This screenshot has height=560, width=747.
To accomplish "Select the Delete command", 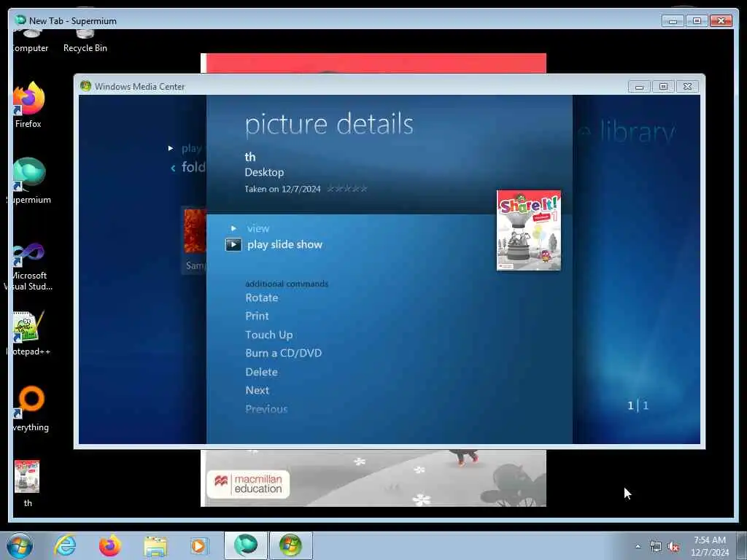I will [x=261, y=372].
